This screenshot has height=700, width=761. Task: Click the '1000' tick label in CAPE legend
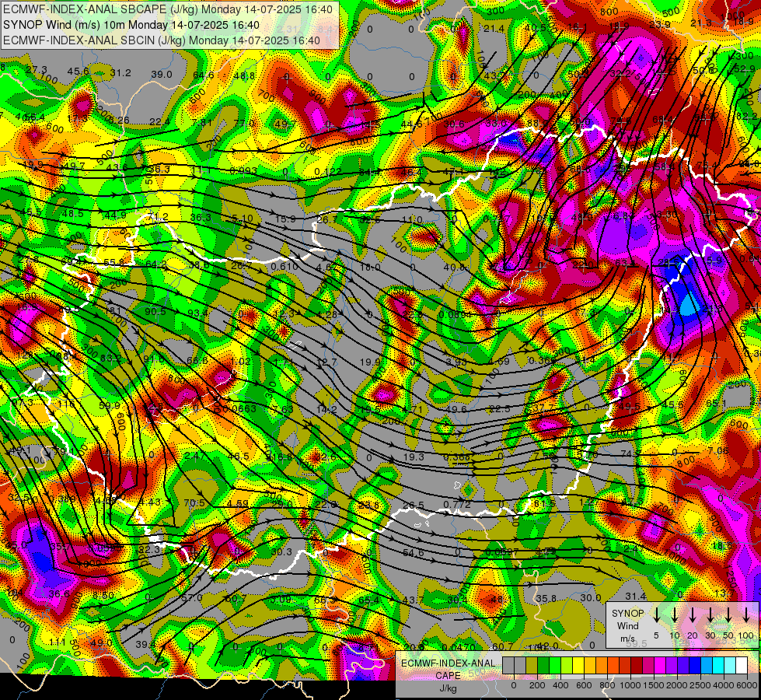click(630, 685)
